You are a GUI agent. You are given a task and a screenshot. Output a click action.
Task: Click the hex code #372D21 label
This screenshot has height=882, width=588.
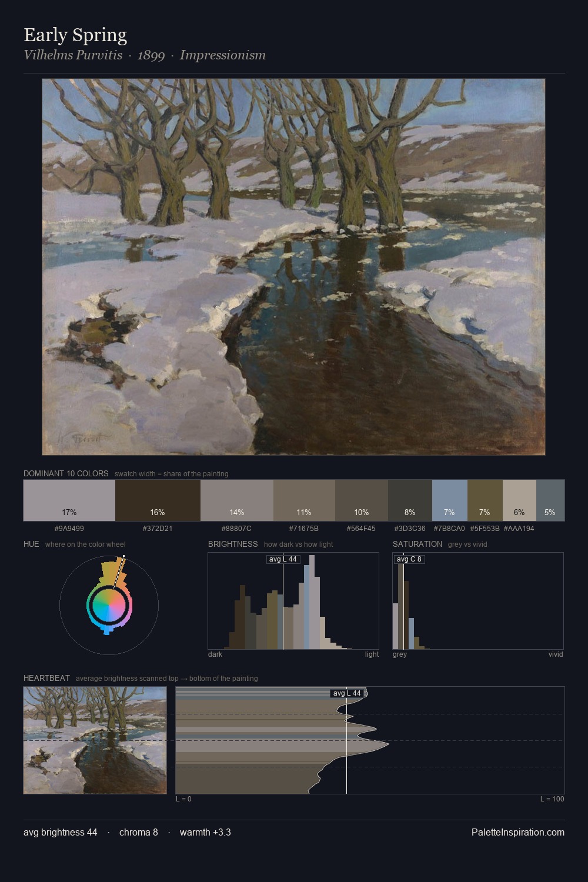158,529
